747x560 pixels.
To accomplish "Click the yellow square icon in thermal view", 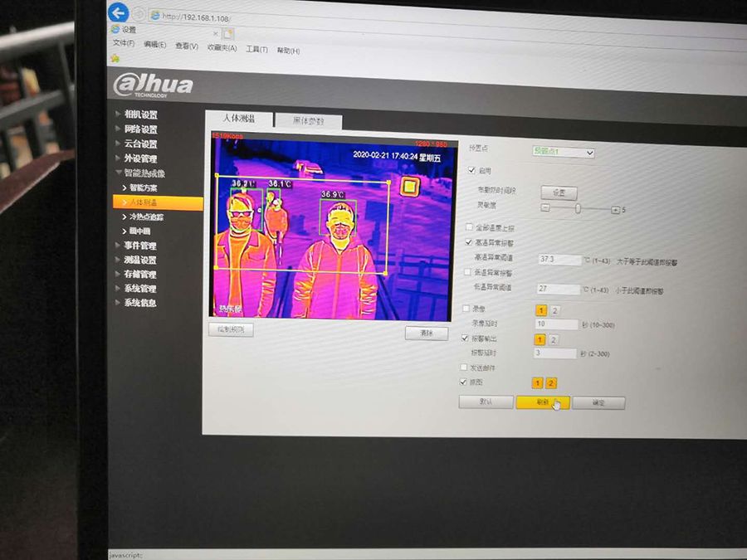I will [408, 187].
